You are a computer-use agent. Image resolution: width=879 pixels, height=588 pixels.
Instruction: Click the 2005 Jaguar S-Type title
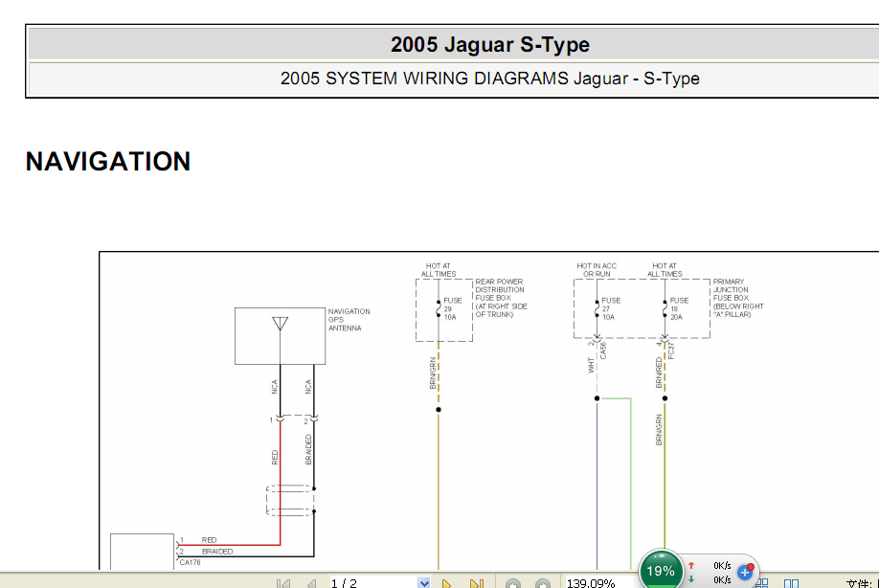tap(490, 44)
